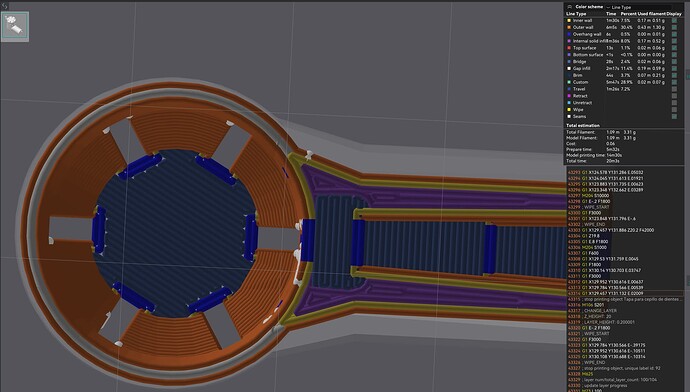The width and height of the screenshot is (690, 392).
Task: Click the collapse icon beside Color scheme
Action: coord(569,7)
